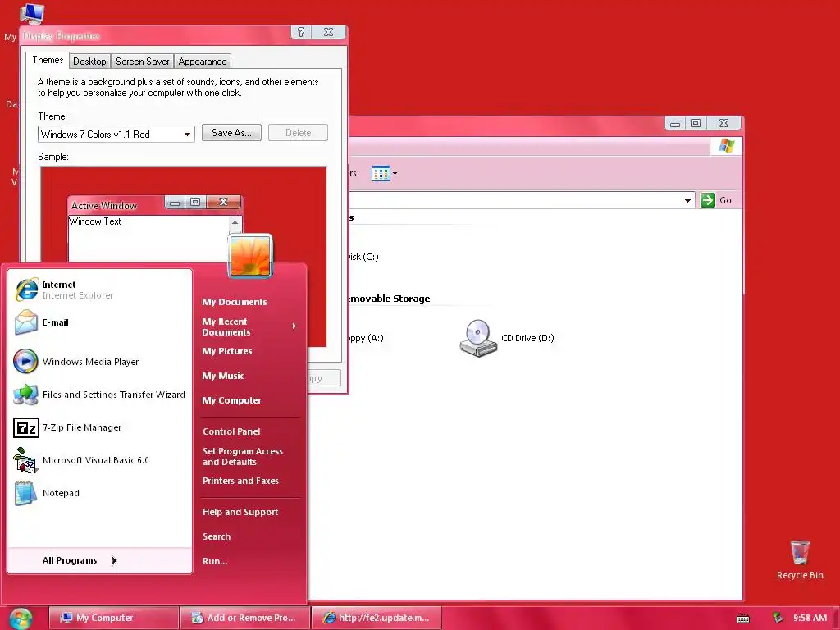
Task: Click the keyboard tray icon
Action: pos(743,619)
